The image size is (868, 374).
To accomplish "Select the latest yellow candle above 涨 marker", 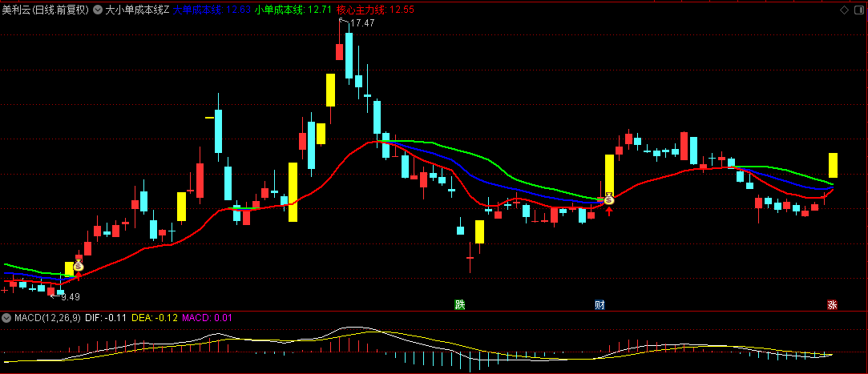I will (x=833, y=165).
